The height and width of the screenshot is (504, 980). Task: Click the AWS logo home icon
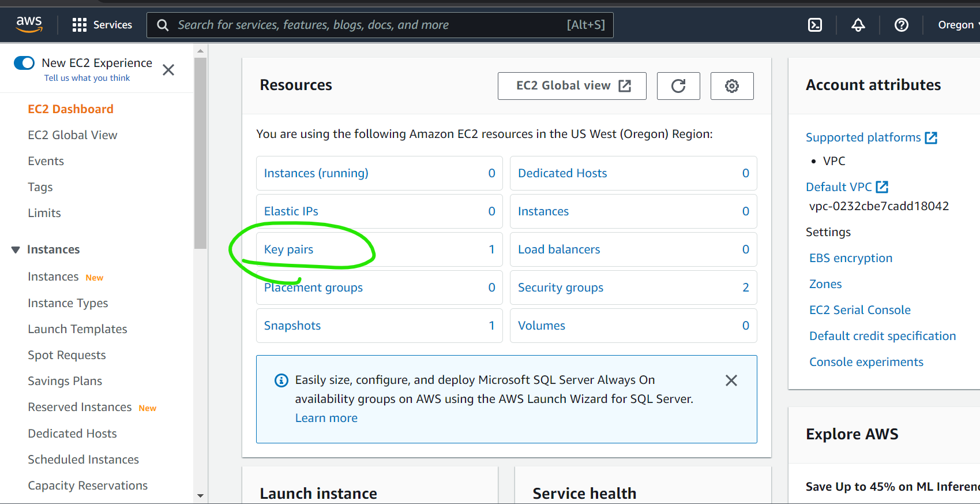(x=29, y=24)
